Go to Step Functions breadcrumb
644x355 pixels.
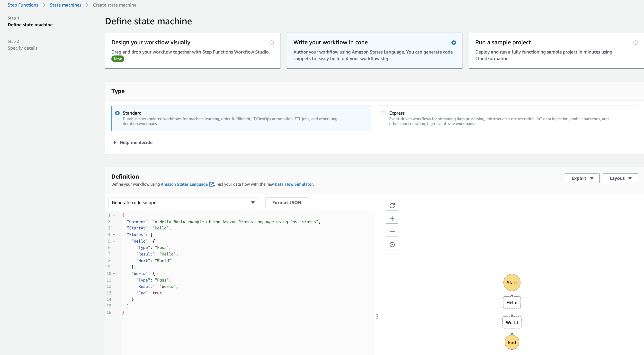point(23,5)
